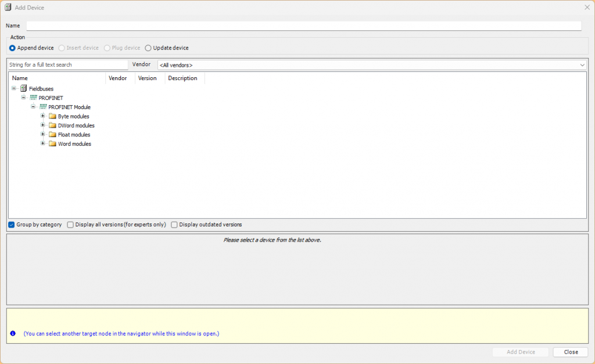Select the Append device radio button
This screenshot has width=595, height=364.
(x=12, y=48)
